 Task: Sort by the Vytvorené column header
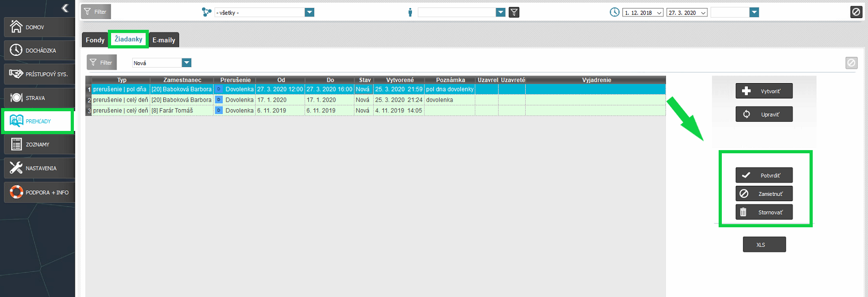click(400, 80)
